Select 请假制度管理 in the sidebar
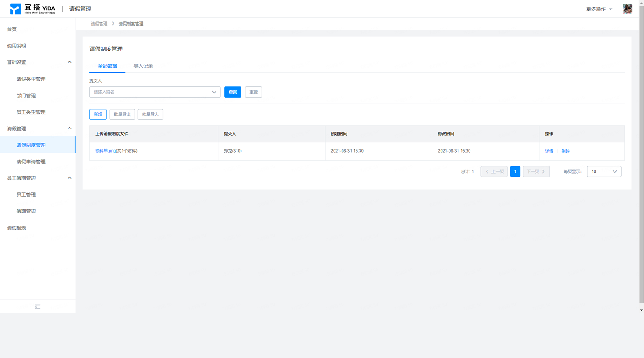Screen dimensions: 644x358 tap(38, 145)
